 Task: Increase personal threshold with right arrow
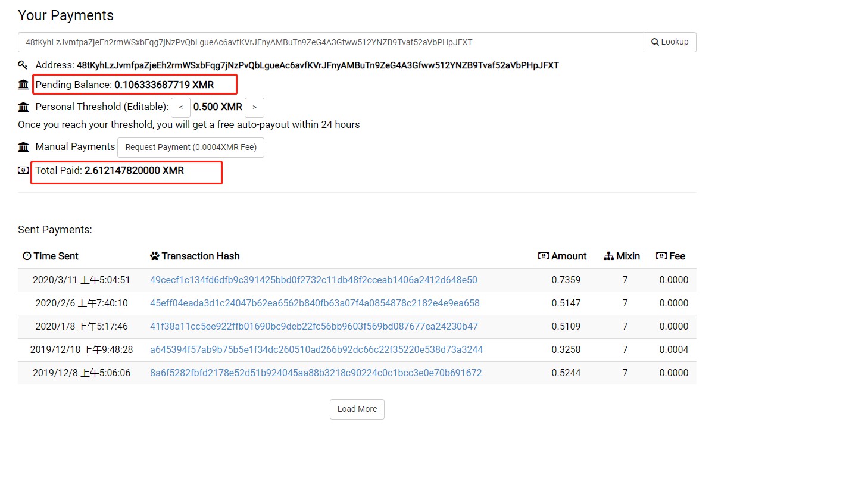(x=254, y=107)
